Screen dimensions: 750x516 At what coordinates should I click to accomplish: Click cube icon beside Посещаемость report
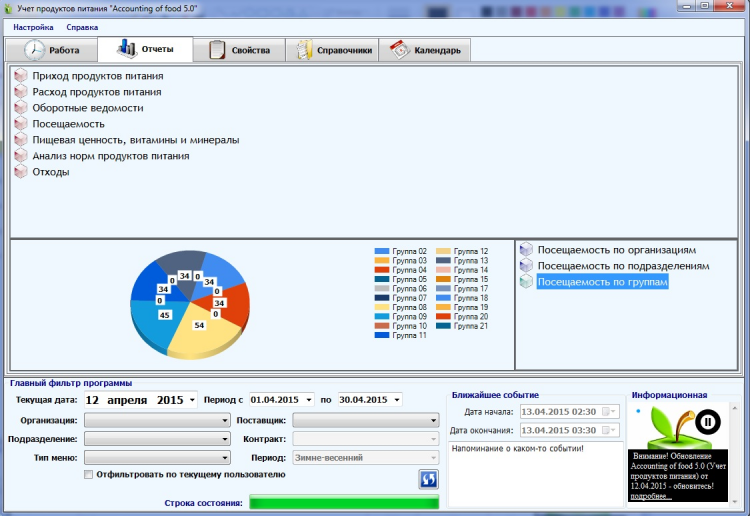pos(21,123)
